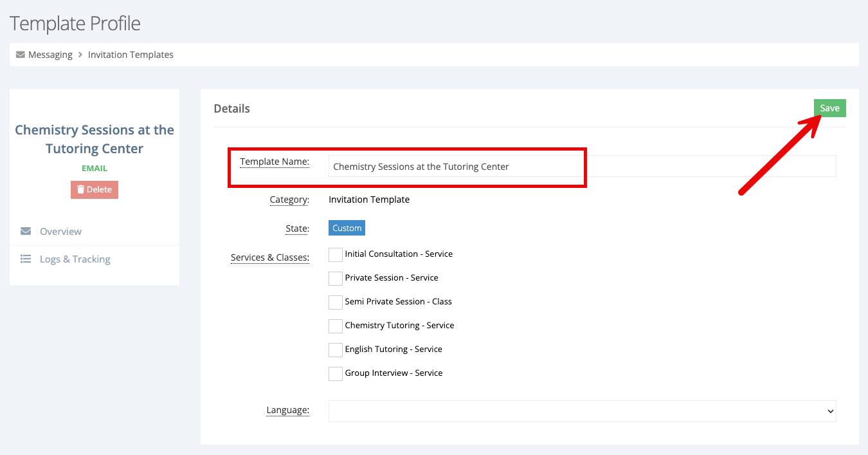Screen dimensions: 868x455
Task: Click the trash icon on Delete button
Action: tap(80, 189)
